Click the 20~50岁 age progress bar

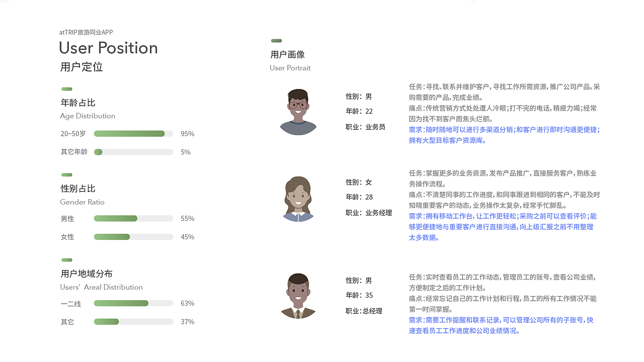coord(133,134)
